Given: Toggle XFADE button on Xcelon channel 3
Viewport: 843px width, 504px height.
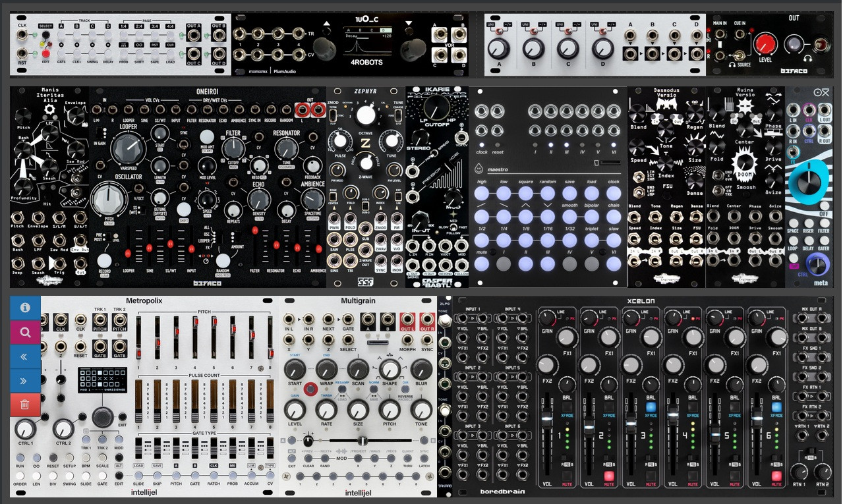Looking at the screenshot, I should (651, 407).
